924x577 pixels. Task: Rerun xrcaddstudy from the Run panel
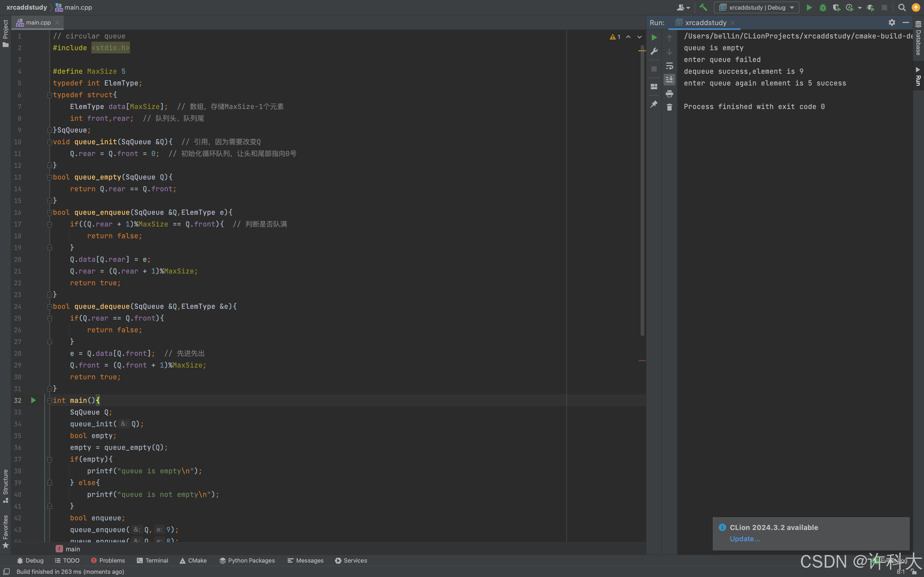[654, 37]
